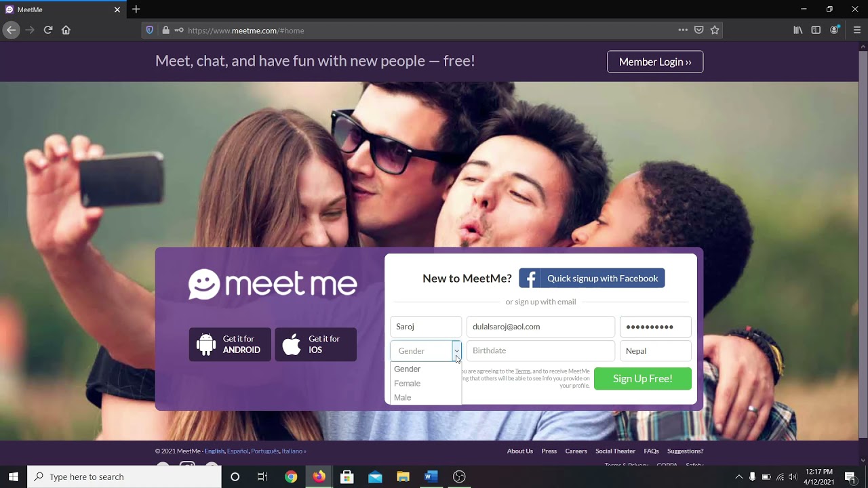Click Sign Up Free button
Viewport: 868px width, 488px height.
click(x=643, y=379)
